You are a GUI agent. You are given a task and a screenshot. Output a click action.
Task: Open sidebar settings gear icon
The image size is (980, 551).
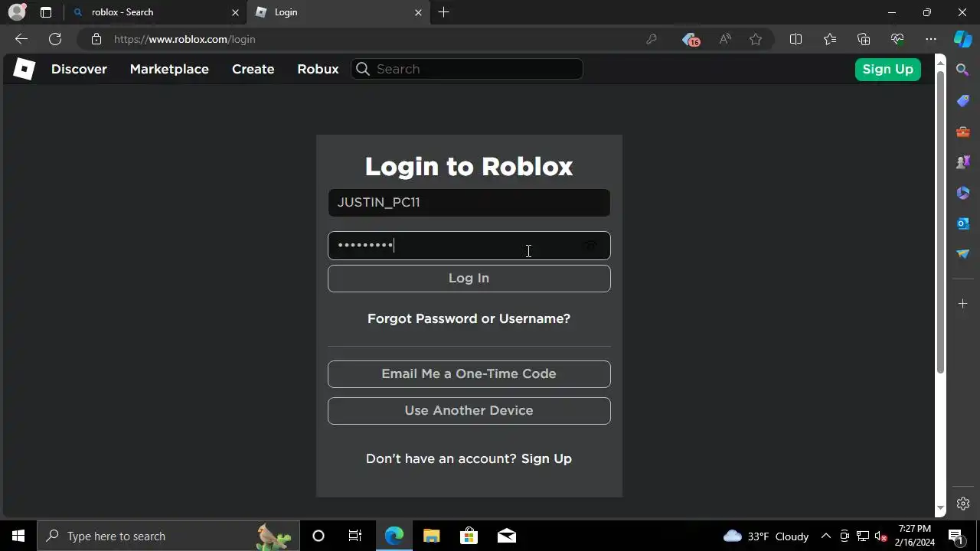[963, 504]
